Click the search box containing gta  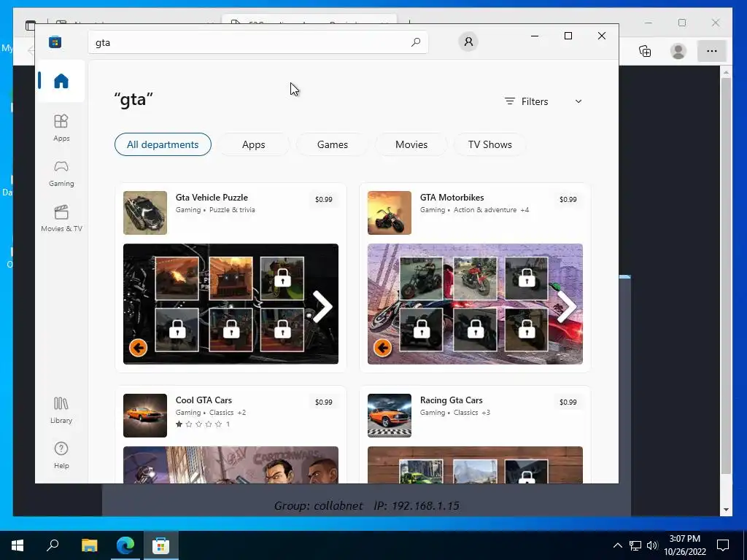click(x=258, y=42)
